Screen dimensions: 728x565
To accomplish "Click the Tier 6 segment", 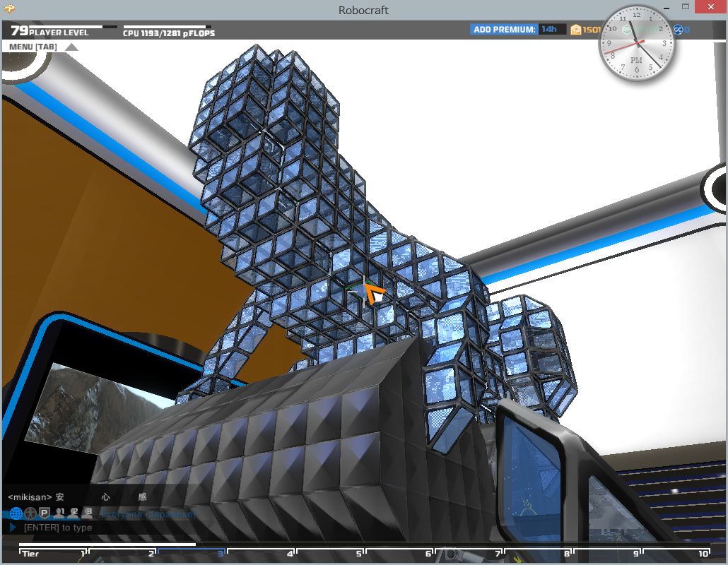I will tap(399, 553).
